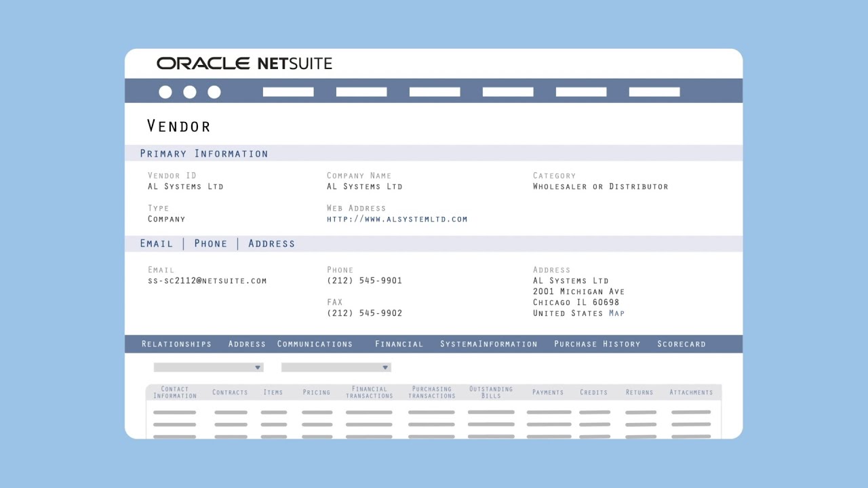Viewport: 868px width, 488px height.
Task: Click the Credits column header
Action: (594, 392)
